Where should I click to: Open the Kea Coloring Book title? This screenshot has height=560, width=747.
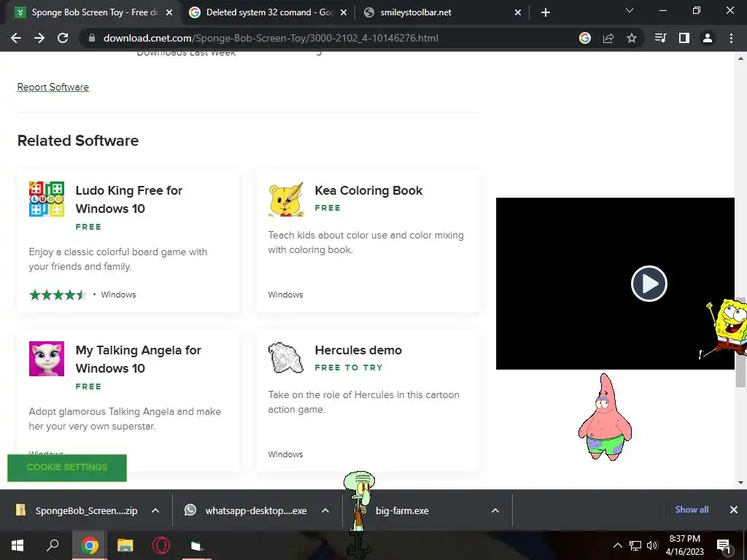click(368, 190)
